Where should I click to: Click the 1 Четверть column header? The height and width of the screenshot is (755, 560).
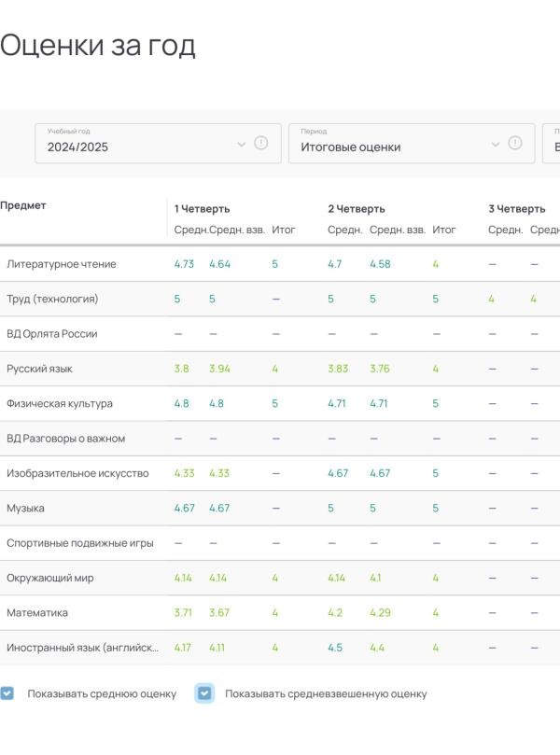[x=202, y=209]
